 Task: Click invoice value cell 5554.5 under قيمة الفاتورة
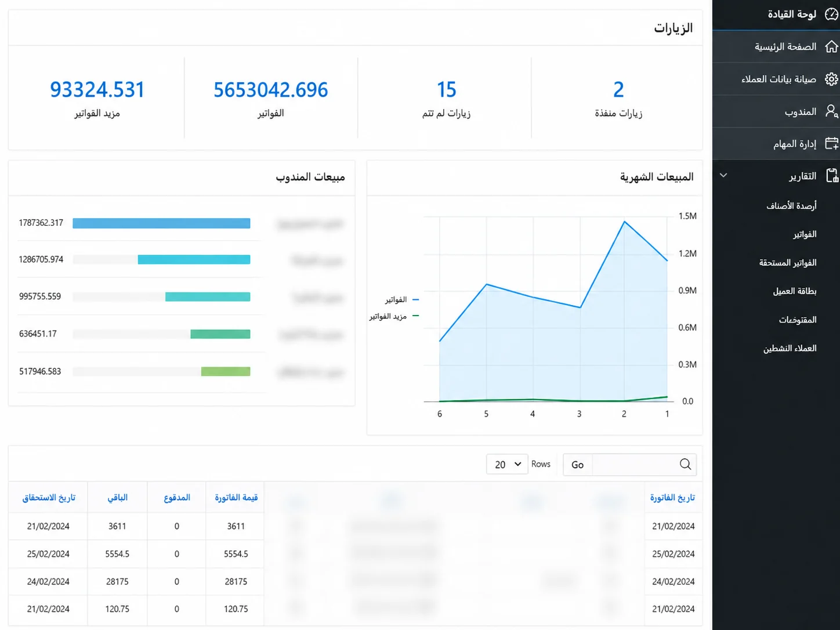pyautogui.click(x=236, y=554)
